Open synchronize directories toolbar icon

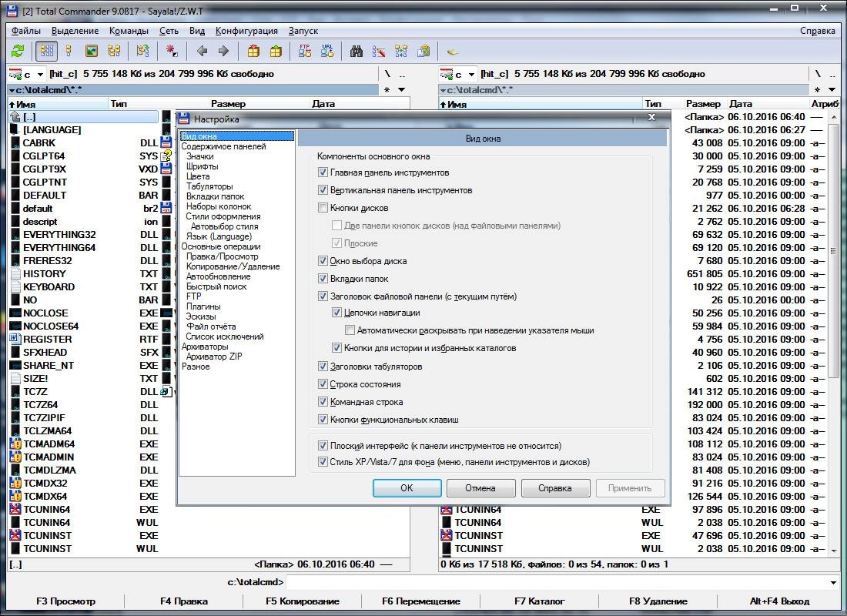(x=401, y=52)
